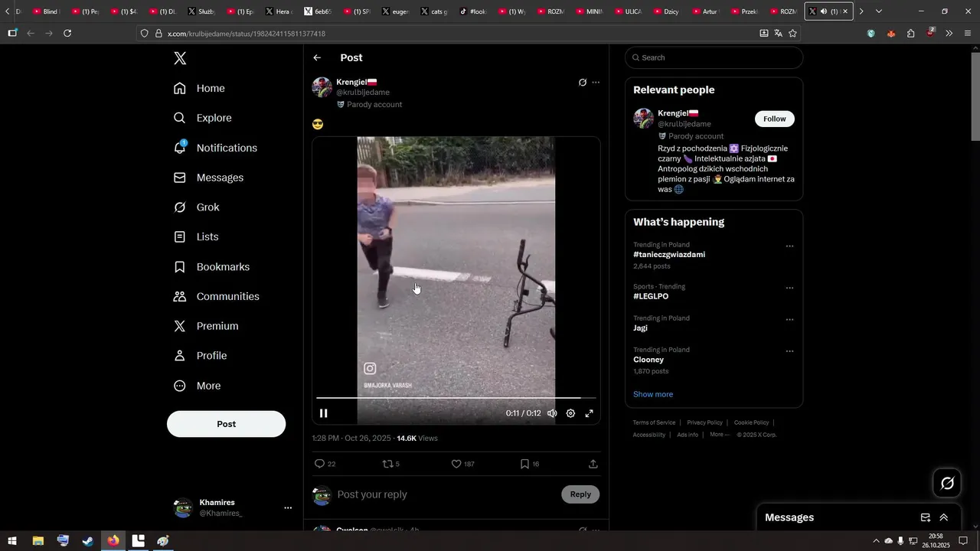980x551 pixels.
Task: Open the post's three-dot more menu
Action: point(596,83)
